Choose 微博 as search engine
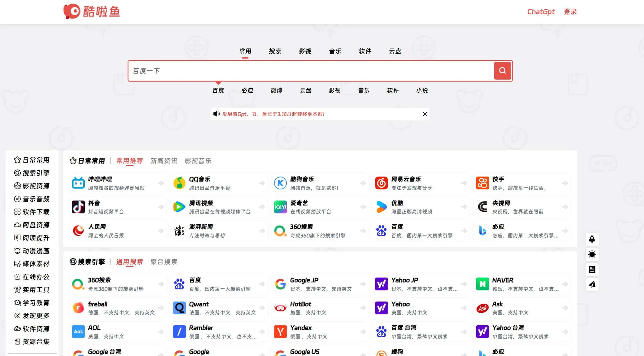 coord(276,90)
